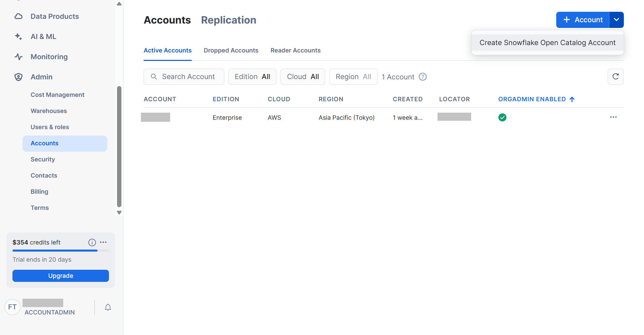Click the AI & ML sparkle icon
The height and width of the screenshot is (335, 644).
click(x=18, y=37)
